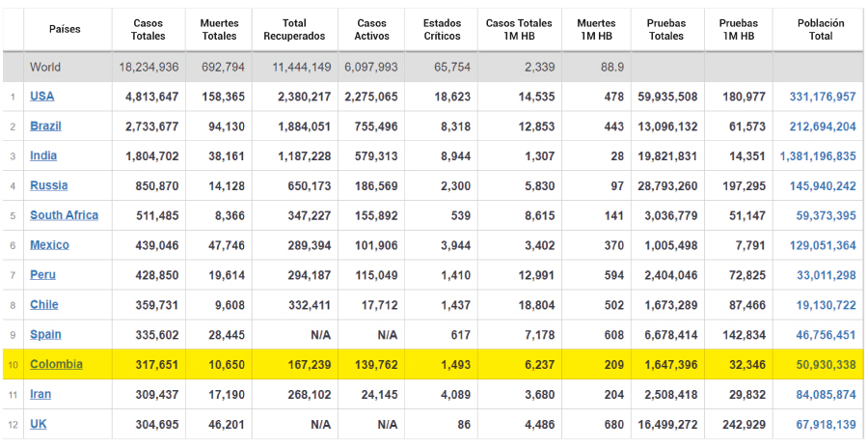The height and width of the screenshot is (448, 868).
Task: Select USA deaths value 158,365
Action: 223,97
